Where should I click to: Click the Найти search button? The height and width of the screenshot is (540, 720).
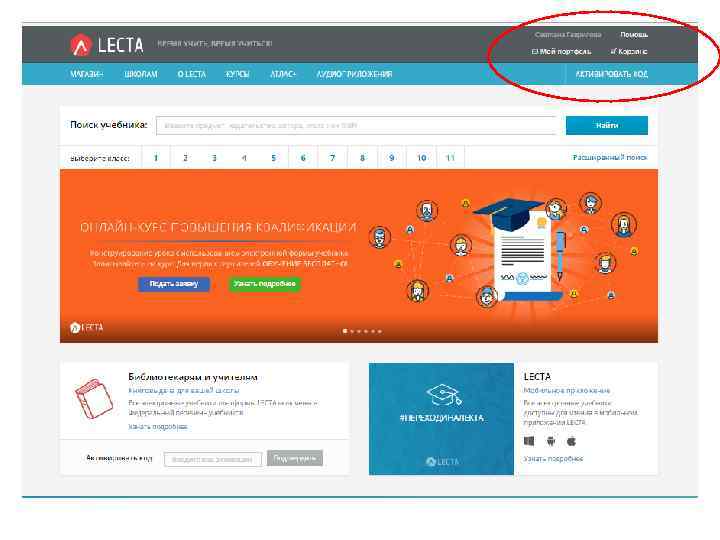point(607,125)
